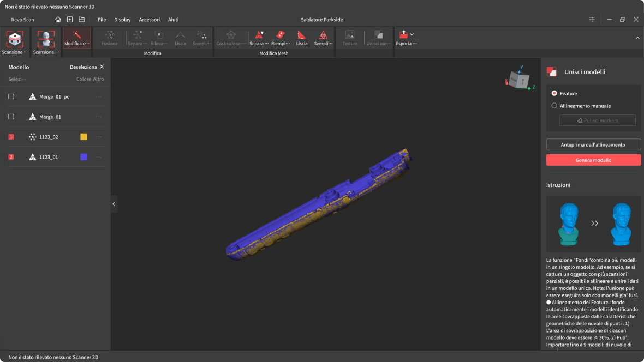Click the mesh Riempi (fill holes) icon
The image size is (644, 362).
pyautogui.click(x=280, y=35)
